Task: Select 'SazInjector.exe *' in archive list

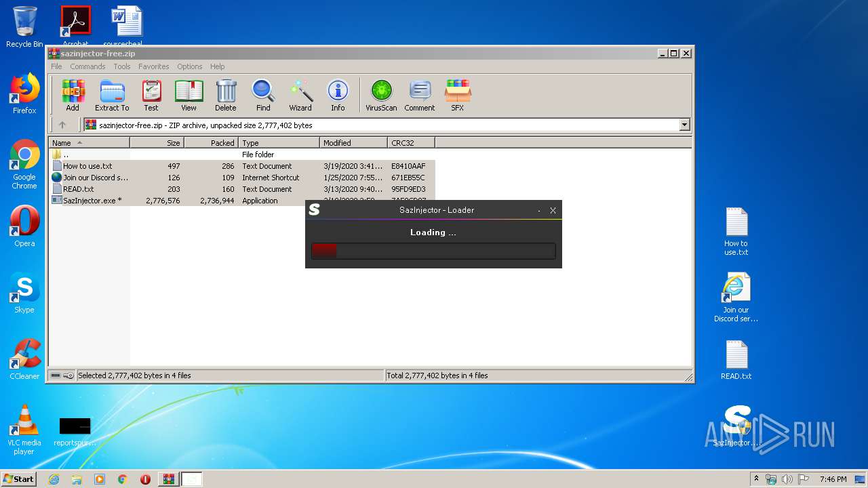Action: 177,201
